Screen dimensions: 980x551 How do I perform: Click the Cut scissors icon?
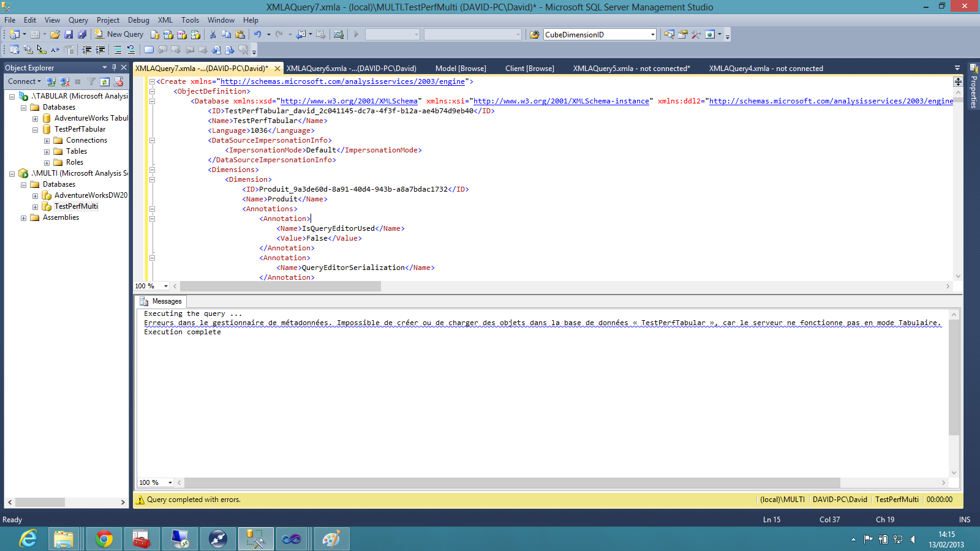[213, 34]
